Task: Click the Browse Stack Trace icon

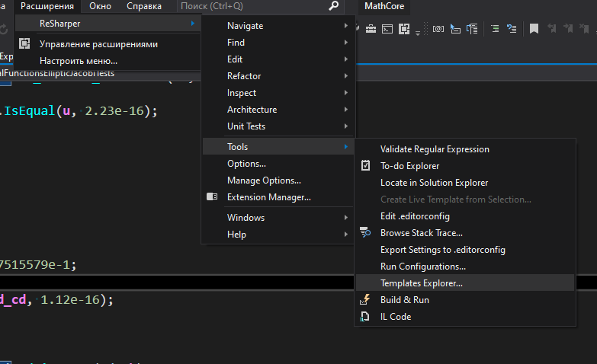Action: click(x=365, y=232)
